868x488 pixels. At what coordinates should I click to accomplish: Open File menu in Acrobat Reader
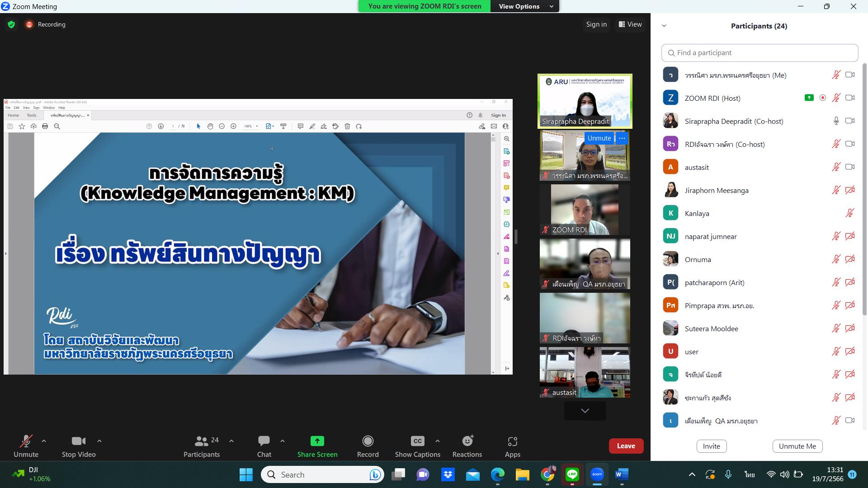point(8,108)
